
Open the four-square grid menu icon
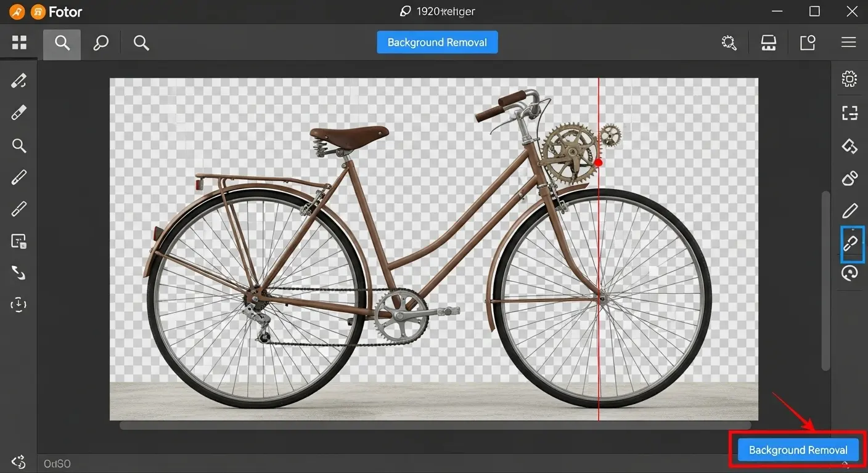tap(20, 42)
